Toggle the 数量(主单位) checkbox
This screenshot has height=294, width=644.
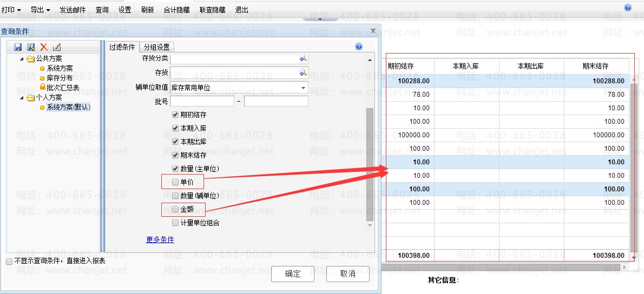coord(175,169)
